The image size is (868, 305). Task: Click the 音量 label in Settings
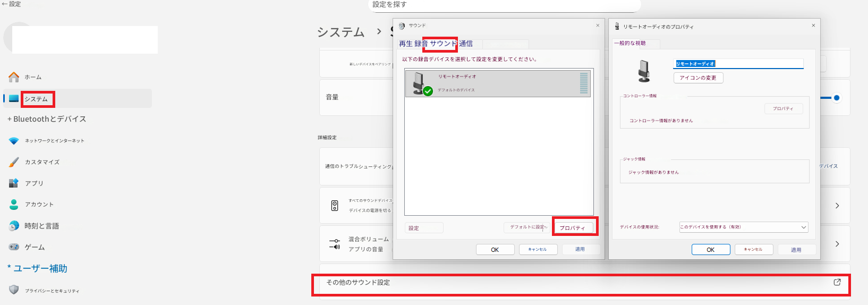[332, 97]
